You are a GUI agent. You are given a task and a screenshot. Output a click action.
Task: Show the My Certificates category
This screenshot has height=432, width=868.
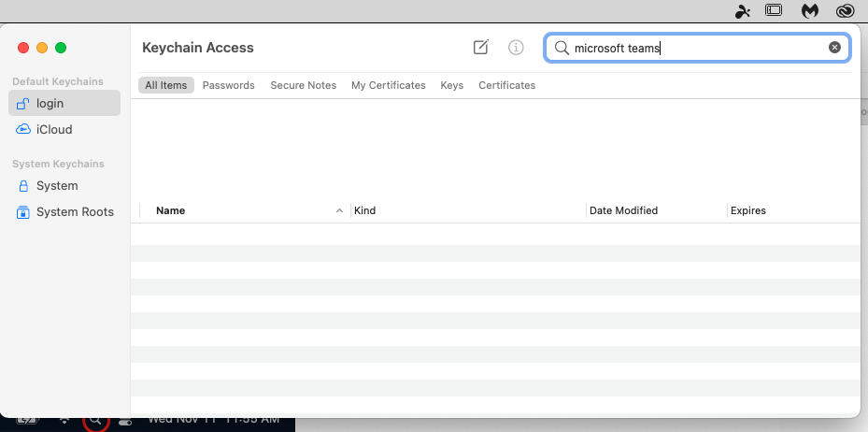[x=388, y=85]
